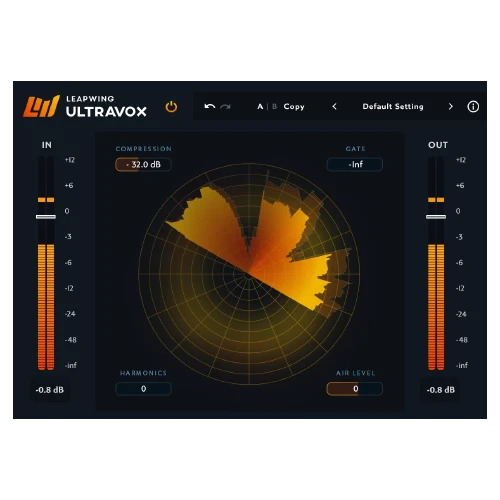Click the OUT gain fader handle
The width and height of the screenshot is (500, 500).
(x=436, y=217)
